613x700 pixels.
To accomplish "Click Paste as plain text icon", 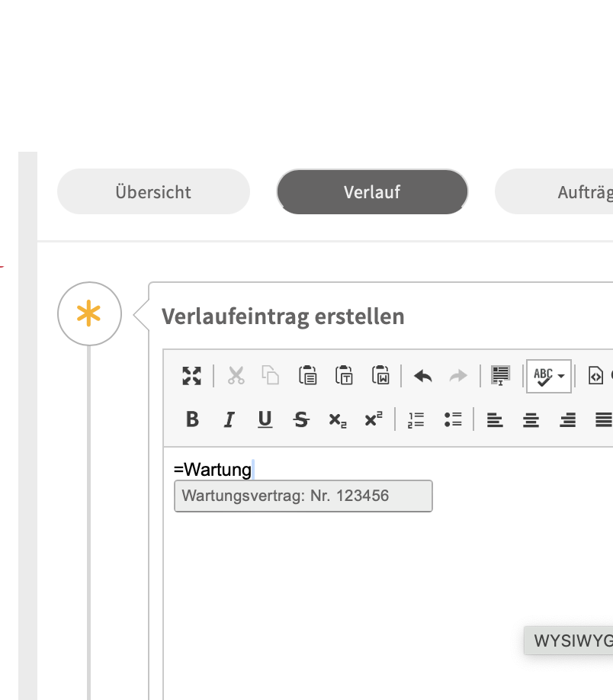I will 344,375.
